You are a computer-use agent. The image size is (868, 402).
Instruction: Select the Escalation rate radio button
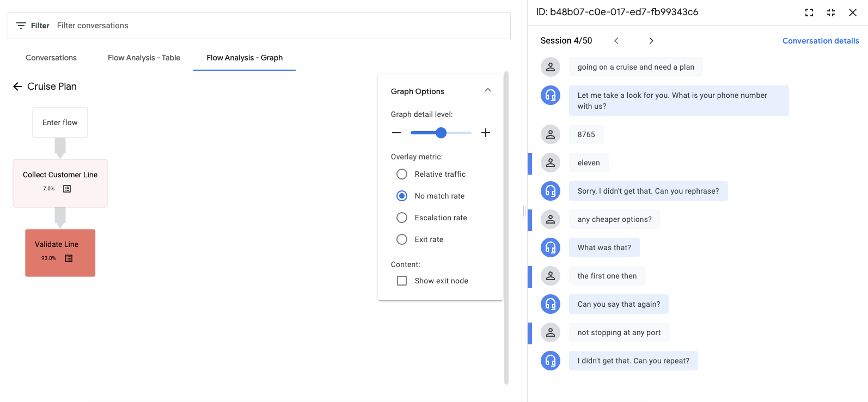point(402,218)
